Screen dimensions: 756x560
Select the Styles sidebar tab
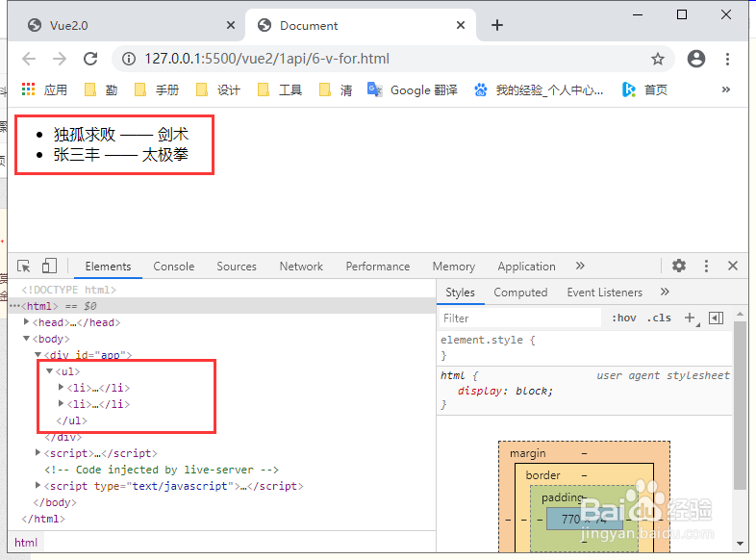[460, 293]
